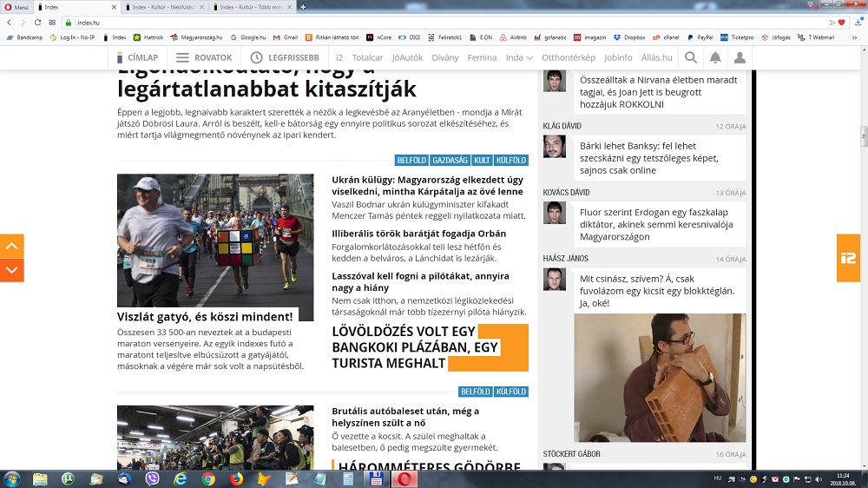Open the orange i2 side tab
Image resolution: width=868 pixels, height=488 pixels.
pos(848,258)
